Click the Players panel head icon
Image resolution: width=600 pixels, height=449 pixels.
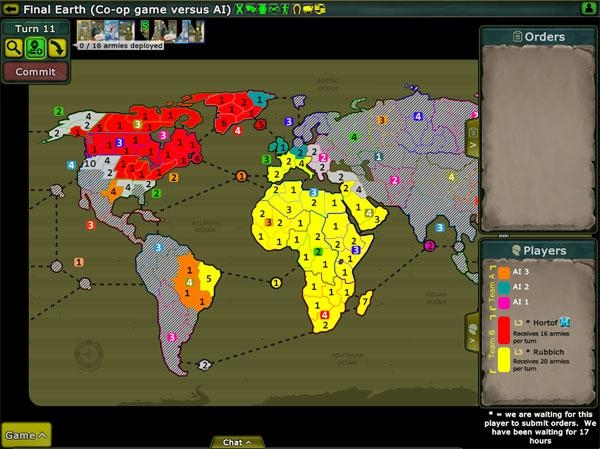(x=516, y=250)
